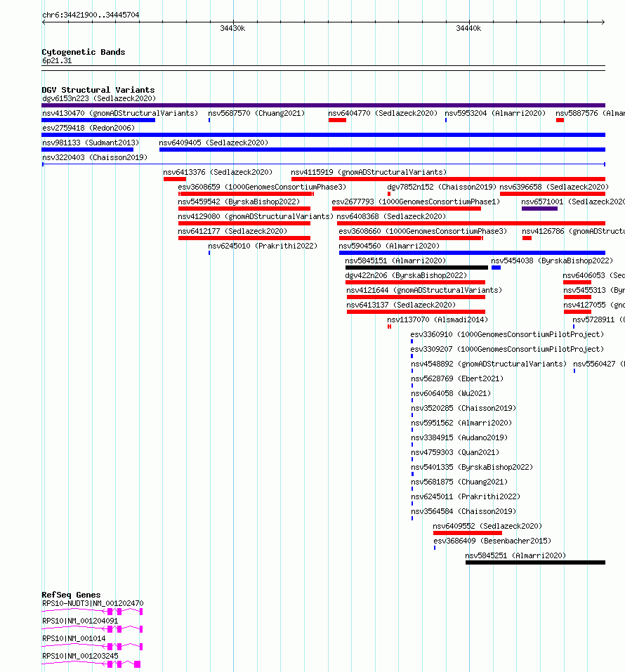
Task: Click nsv5454038 (ByrskaBishop2022) label
Action: click(x=552, y=261)
